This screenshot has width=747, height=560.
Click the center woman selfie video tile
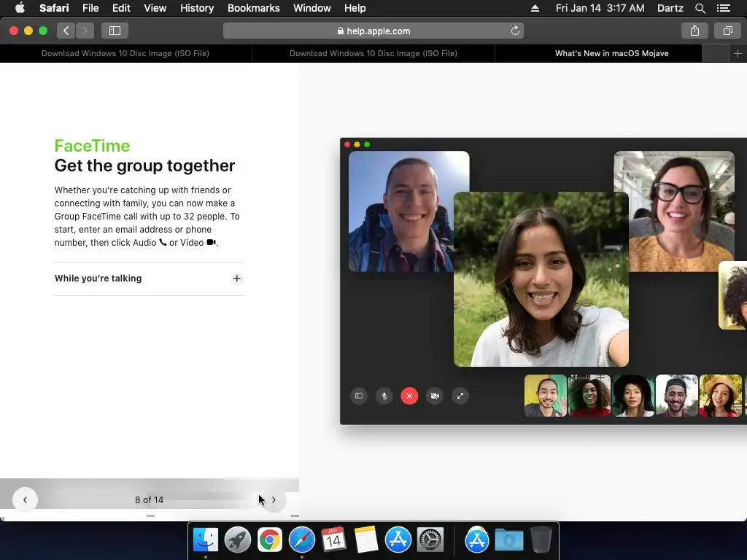point(541,279)
